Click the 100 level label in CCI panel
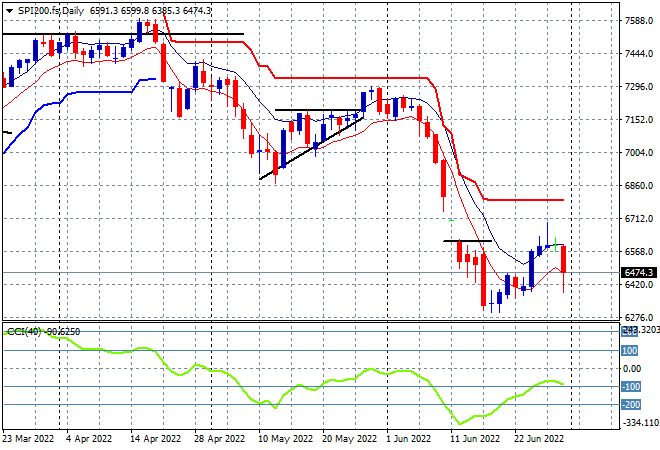 tap(630, 351)
